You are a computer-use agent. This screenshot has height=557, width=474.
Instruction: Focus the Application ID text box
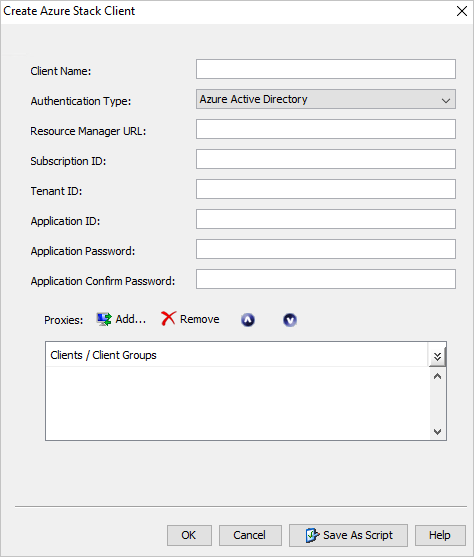tap(326, 219)
